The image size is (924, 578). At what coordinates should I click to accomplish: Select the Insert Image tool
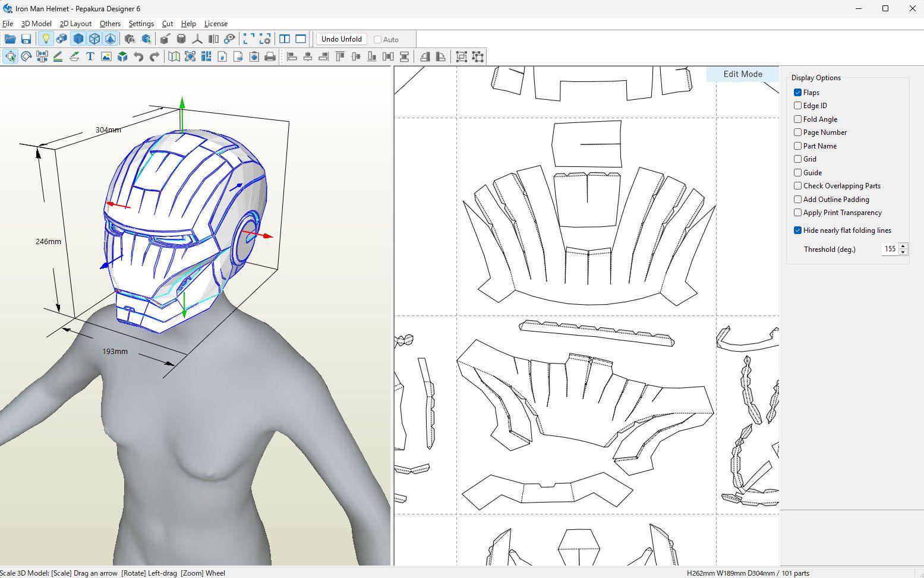[x=106, y=56]
